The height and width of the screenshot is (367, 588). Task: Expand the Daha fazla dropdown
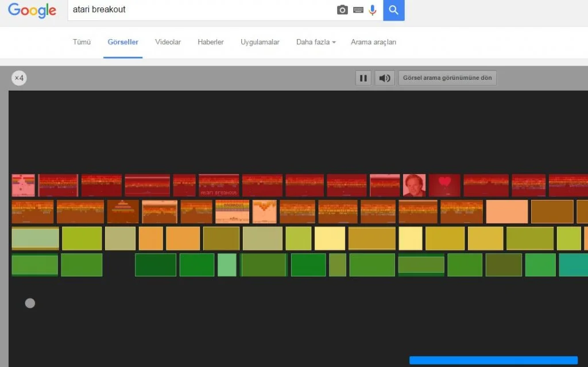pyautogui.click(x=316, y=42)
